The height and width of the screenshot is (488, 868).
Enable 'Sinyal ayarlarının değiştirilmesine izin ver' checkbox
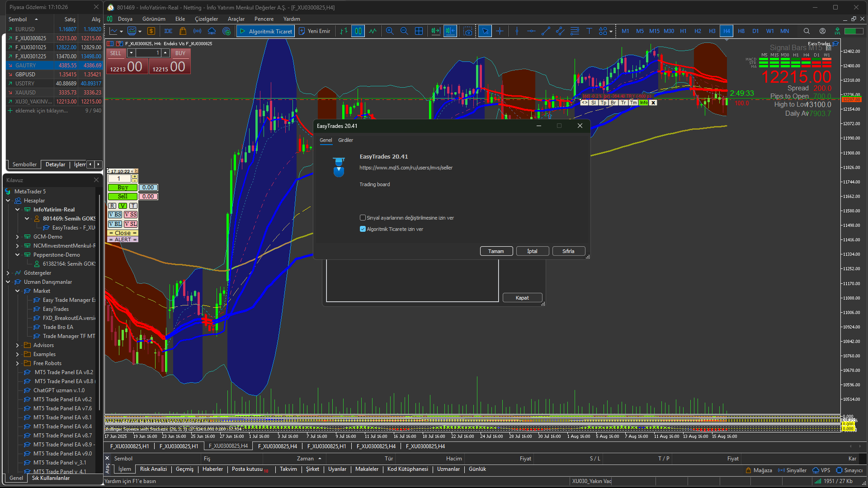(363, 218)
